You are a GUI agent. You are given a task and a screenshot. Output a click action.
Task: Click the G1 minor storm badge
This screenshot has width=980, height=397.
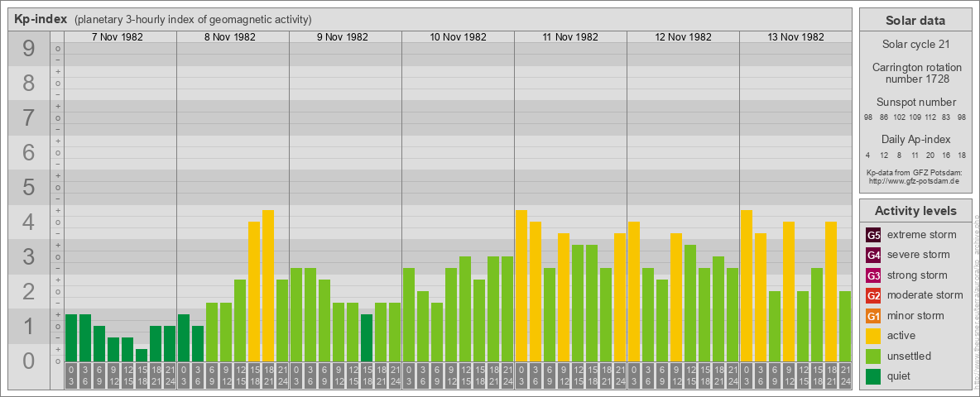pos(873,316)
